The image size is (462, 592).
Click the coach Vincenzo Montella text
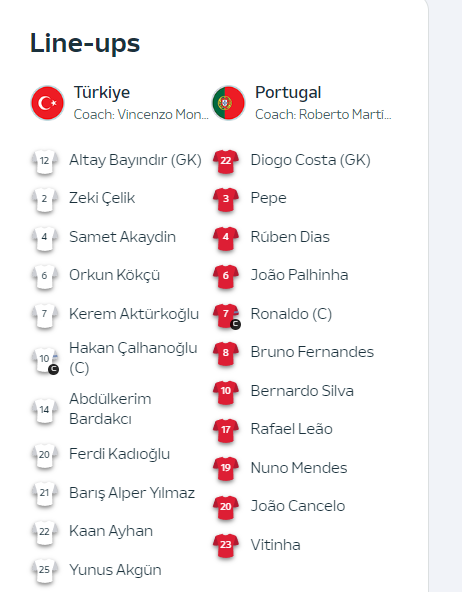click(x=141, y=114)
